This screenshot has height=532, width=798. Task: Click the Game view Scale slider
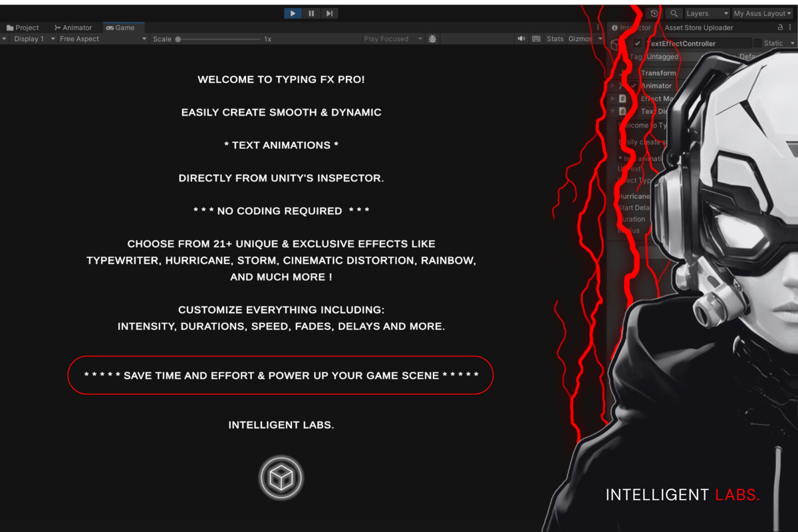(218, 39)
